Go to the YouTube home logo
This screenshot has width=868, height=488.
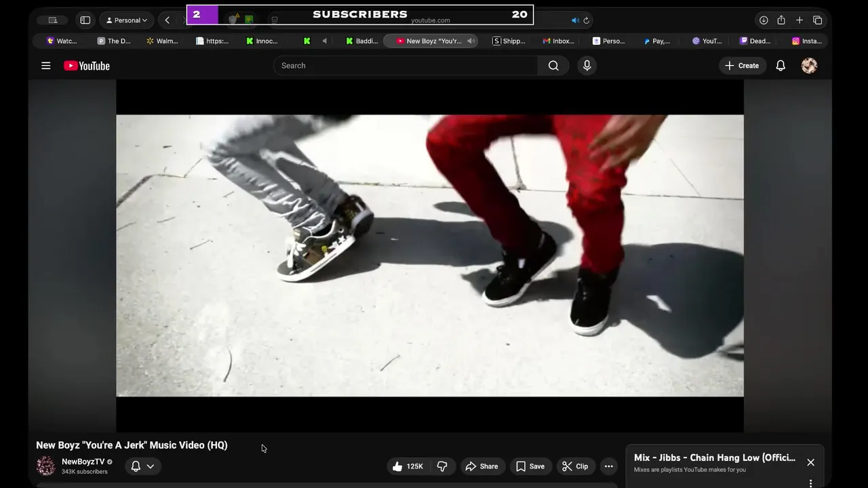[x=87, y=66]
